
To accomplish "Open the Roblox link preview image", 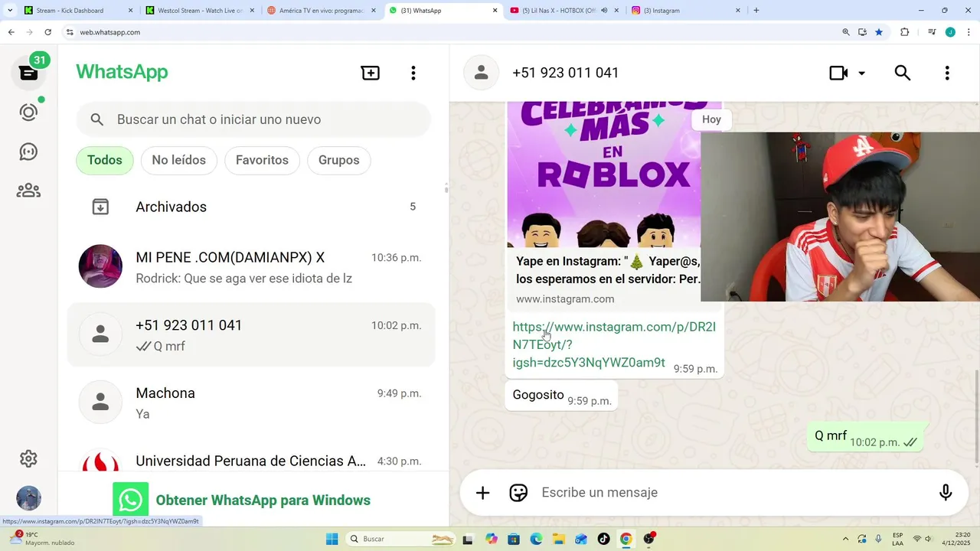I will (604, 174).
